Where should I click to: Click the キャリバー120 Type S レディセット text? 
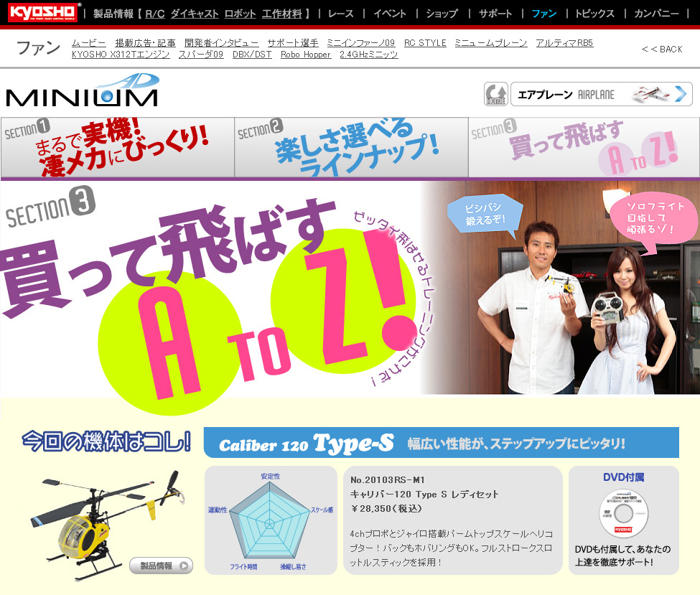[x=424, y=494]
